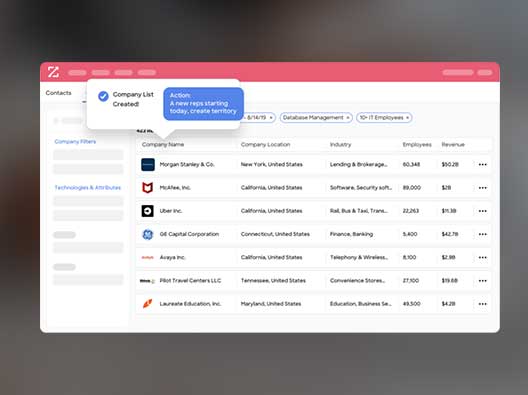The image size is (528, 395).
Task: Click the Database Management filter chip label
Action: [x=313, y=118]
